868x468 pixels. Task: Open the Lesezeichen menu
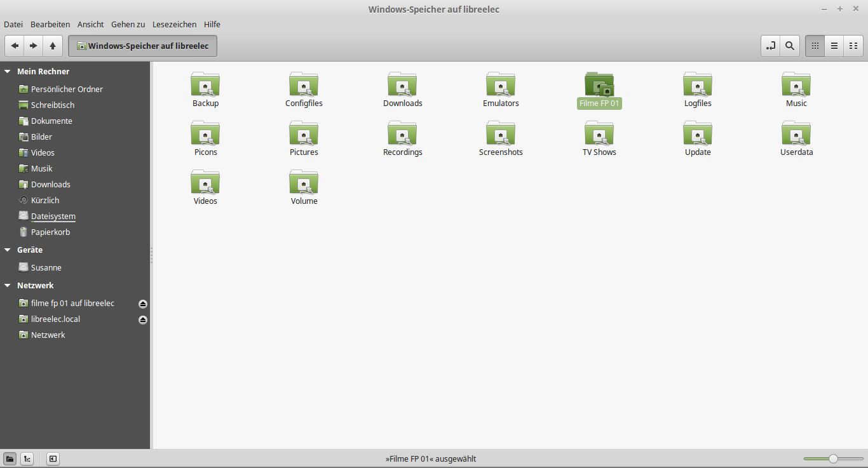tap(174, 24)
